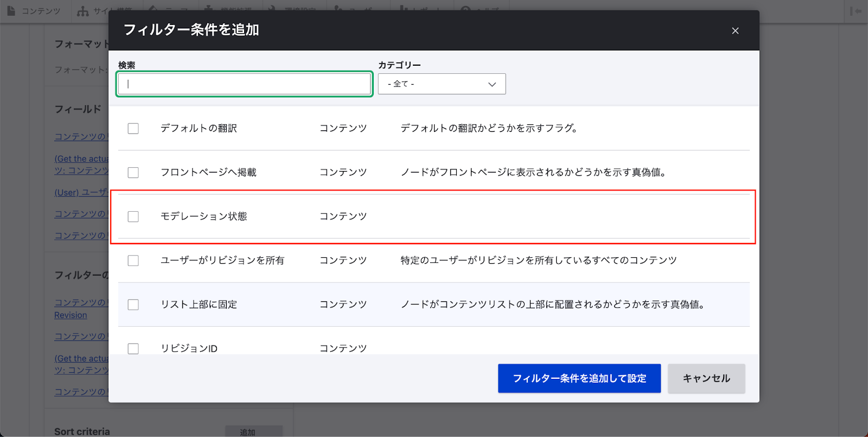Focus the 検索 text field

pyautogui.click(x=244, y=84)
